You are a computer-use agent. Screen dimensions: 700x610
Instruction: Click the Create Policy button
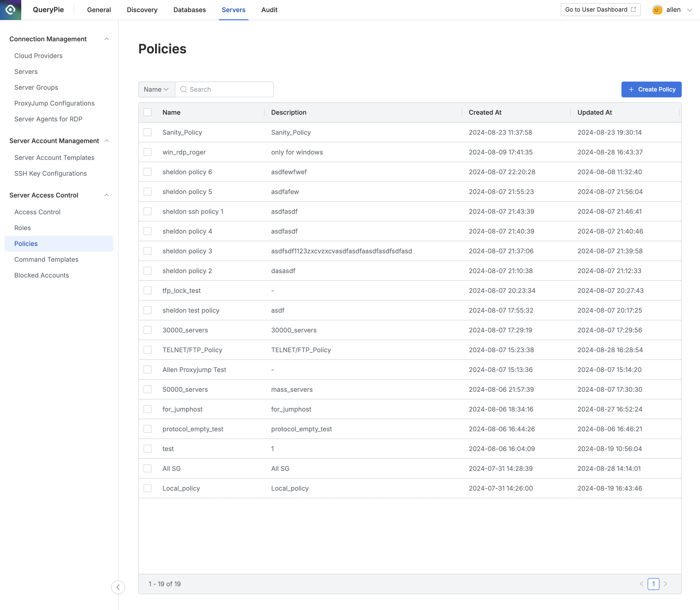pyautogui.click(x=651, y=89)
